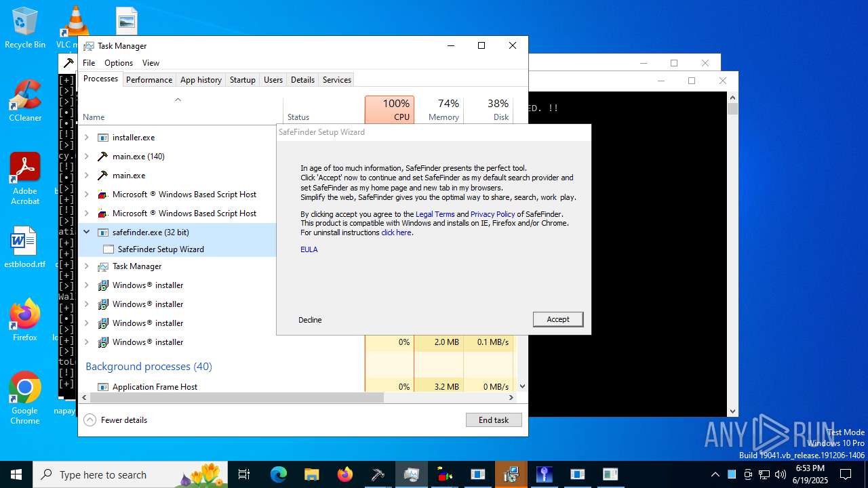868x488 pixels.
Task: Click the 'Background processes (40)' heading
Action: 149,367
